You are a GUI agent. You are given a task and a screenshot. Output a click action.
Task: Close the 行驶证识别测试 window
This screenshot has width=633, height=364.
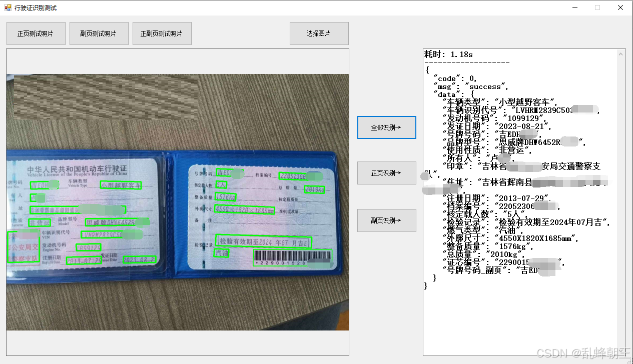tap(620, 7)
